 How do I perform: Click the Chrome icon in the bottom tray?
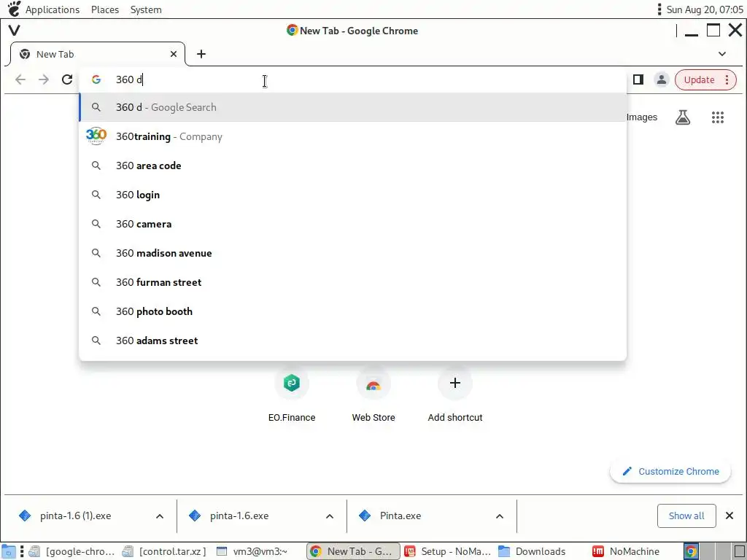click(x=692, y=551)
